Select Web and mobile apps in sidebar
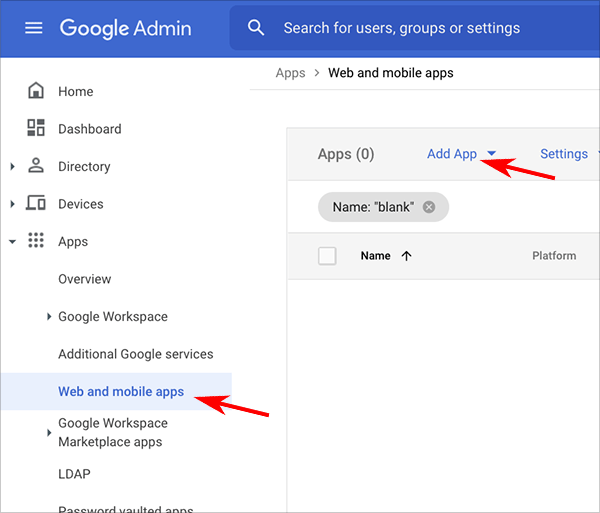This screenshot has width=600, height=513. tap(121, 392)
